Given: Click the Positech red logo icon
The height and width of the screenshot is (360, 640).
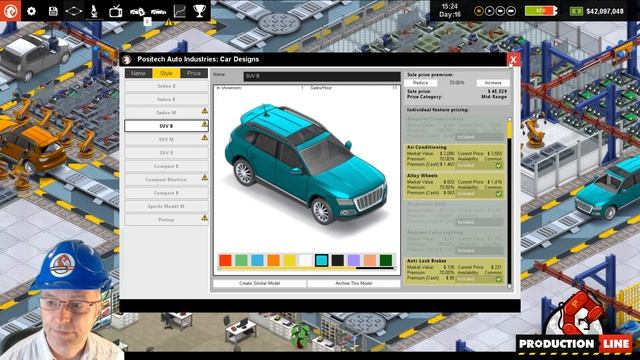Looking at the screenshot, I should coord(10,11).
